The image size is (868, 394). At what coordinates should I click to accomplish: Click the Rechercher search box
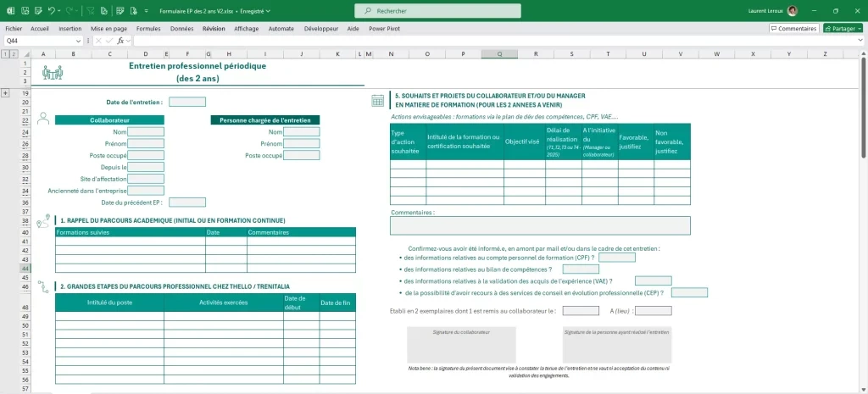pyautogui.click(x=437, y=11)
